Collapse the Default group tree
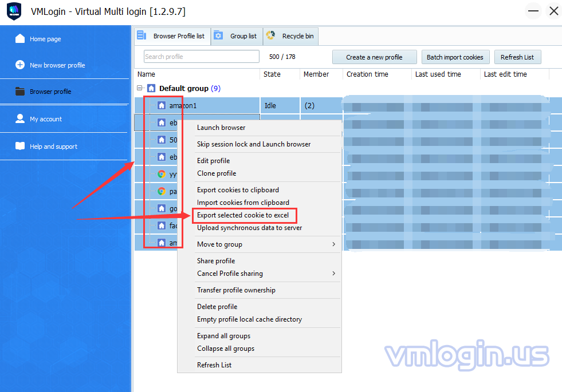 [140, 88]
